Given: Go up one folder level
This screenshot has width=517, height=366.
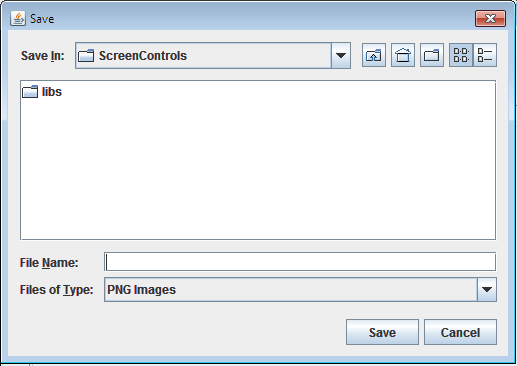Looking at the screenshot, I should (x=374, y=55).
